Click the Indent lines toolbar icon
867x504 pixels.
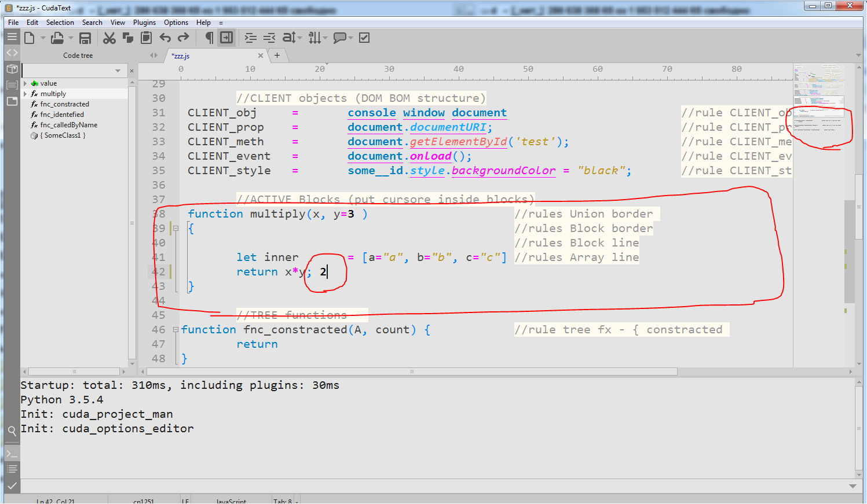click(x=250, y=38)
